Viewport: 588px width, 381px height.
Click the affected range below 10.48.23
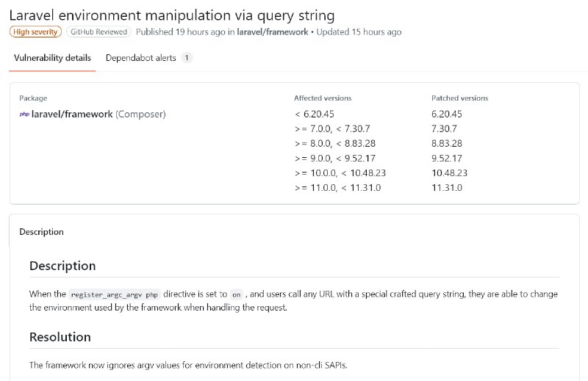340,173
